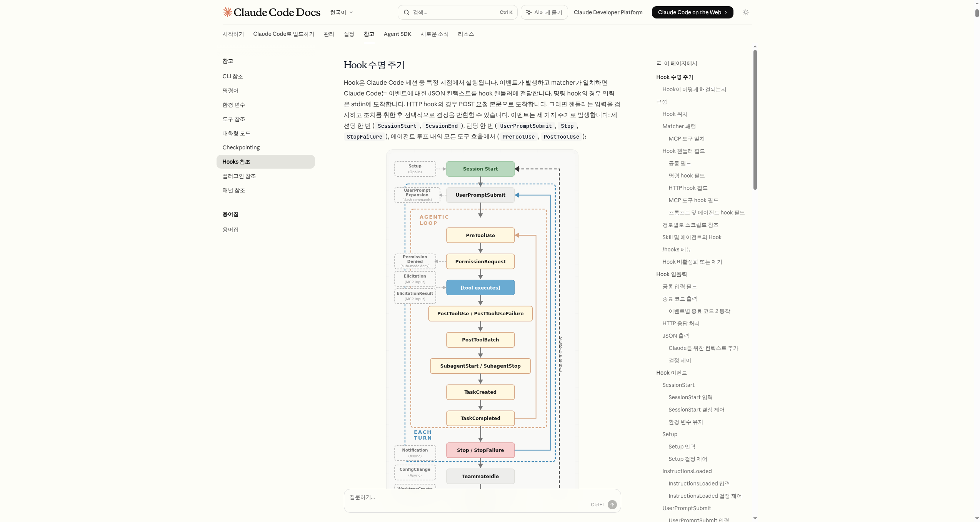Viewport: 980px width, 522px height.
Task: Click the sparkle icon on the Ask AI (AI에게 묻기) button
Action: (529, 12)
